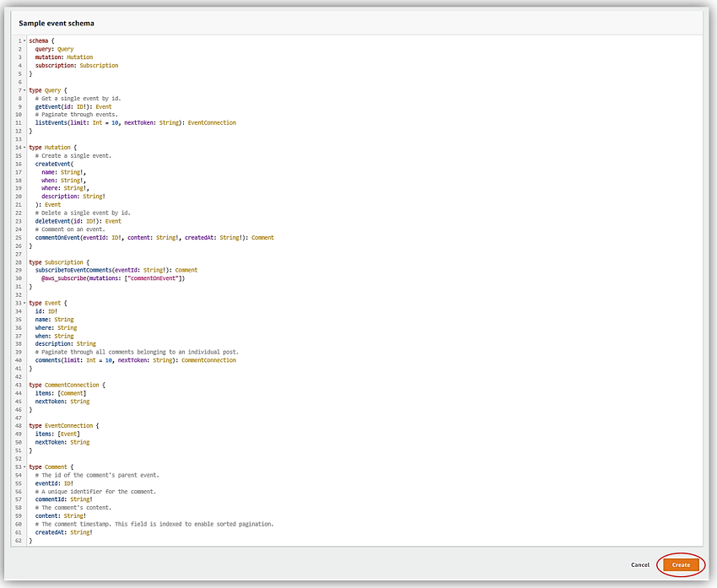Click the orange Create button
Screen dimensions: 717x588
[x=681, y=564]
